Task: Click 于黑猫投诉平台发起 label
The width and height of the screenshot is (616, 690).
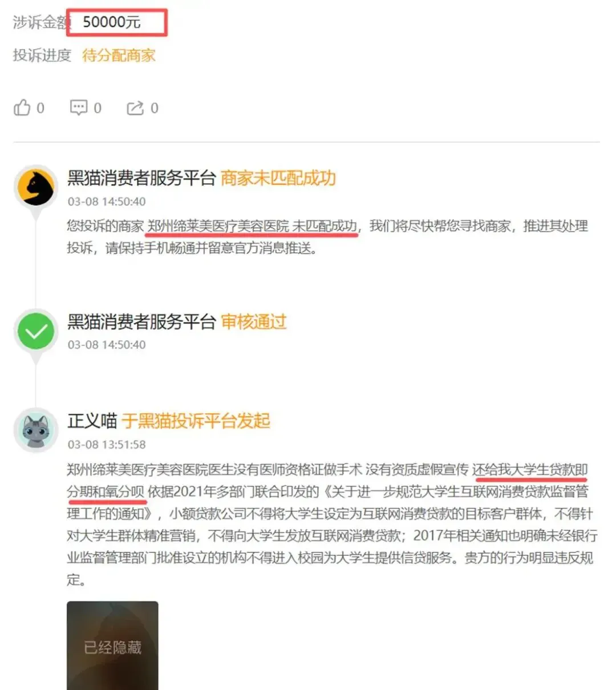Action: click(x=196, y=421)
